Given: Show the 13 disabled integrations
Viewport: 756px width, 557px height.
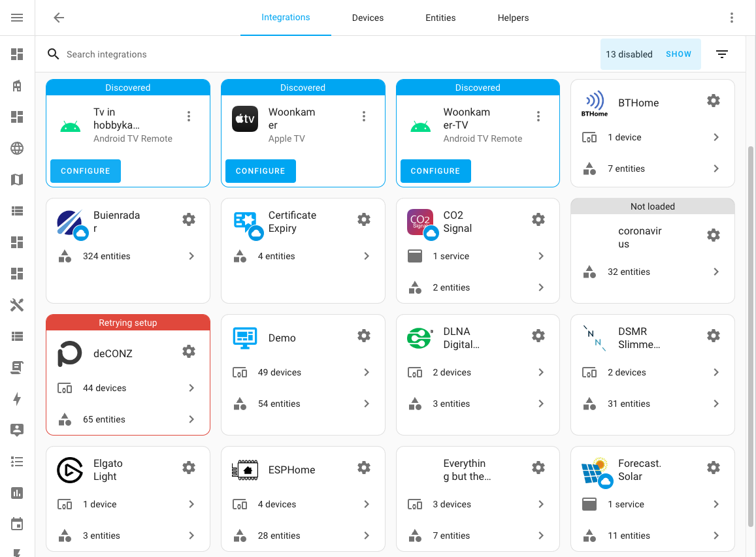Looking at the screenshot, I should point(678,54).
